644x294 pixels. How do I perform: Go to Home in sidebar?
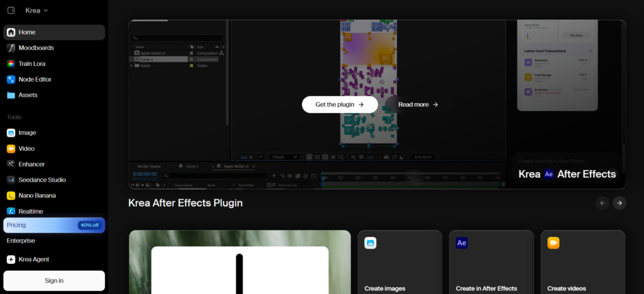pos(54,33)
